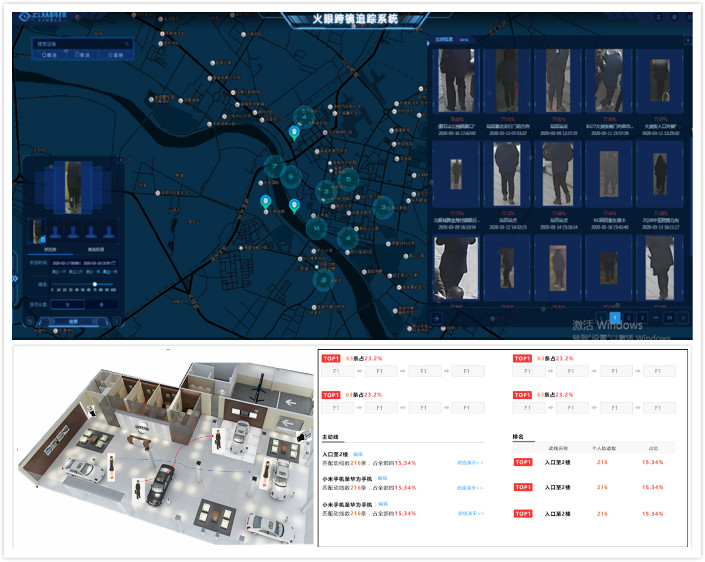
Task: Click the next page arrow in pagination
Action: pyautogui.click(x=684, y=317)
